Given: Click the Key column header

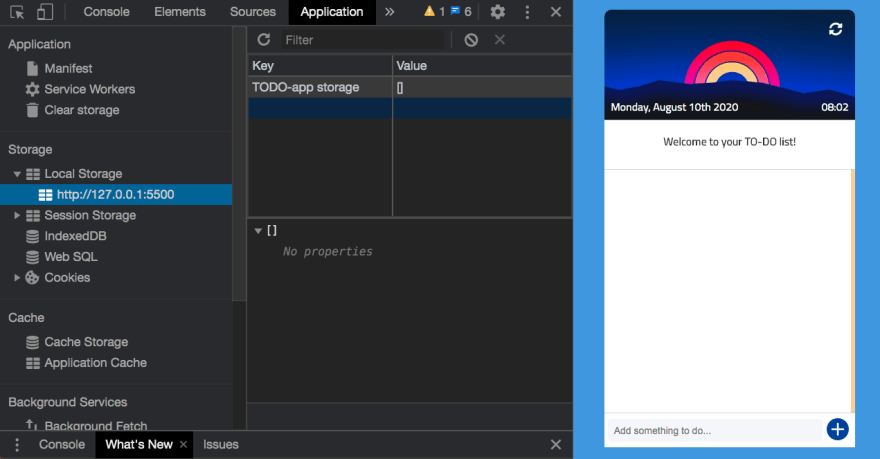Looking at the screenshot, I should pos(320,66).
